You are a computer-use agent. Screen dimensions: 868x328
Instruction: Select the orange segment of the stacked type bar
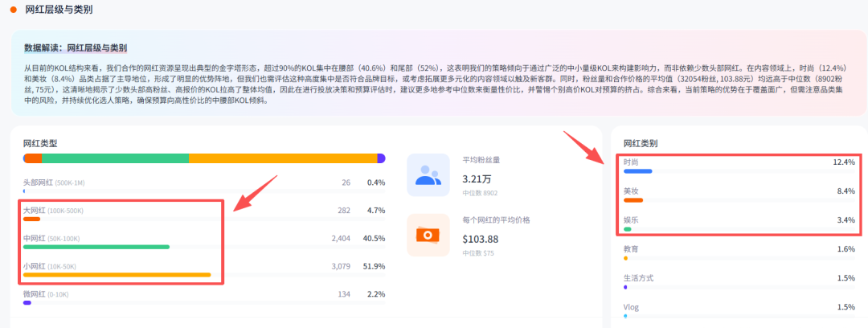(x=34, y=158)
